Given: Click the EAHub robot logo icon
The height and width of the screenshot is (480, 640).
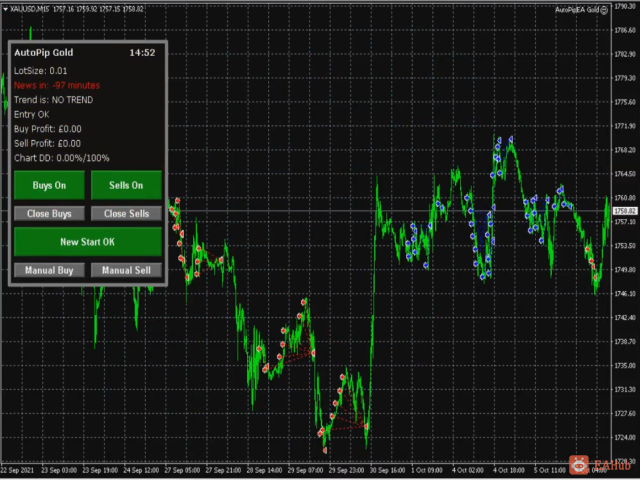Looking at the screenshot, I should 579,465.
